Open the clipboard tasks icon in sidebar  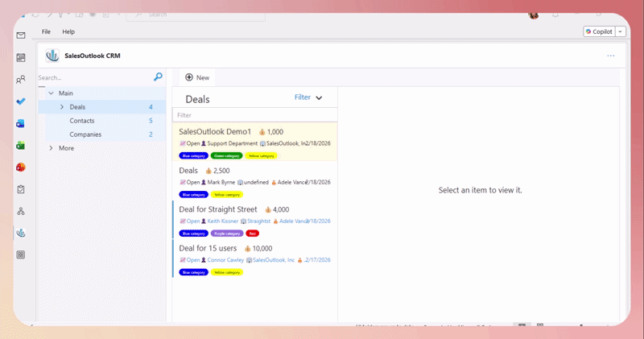pyautogui.click(x=21, y=189)
